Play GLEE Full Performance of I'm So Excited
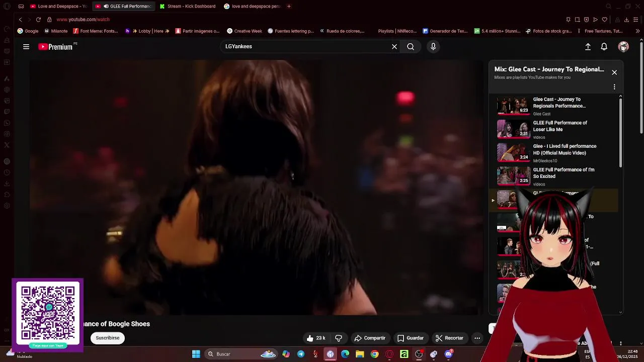 [x=553, y=176]
